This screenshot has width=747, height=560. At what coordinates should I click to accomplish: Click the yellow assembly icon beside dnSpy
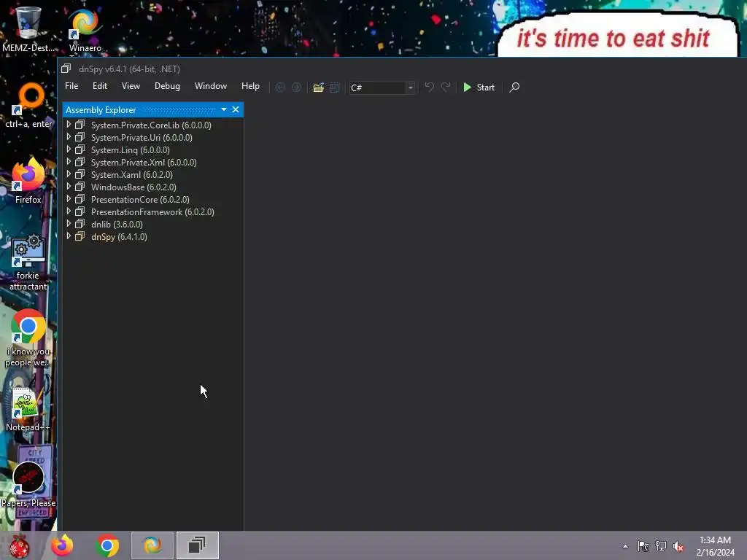click(80, 236)
